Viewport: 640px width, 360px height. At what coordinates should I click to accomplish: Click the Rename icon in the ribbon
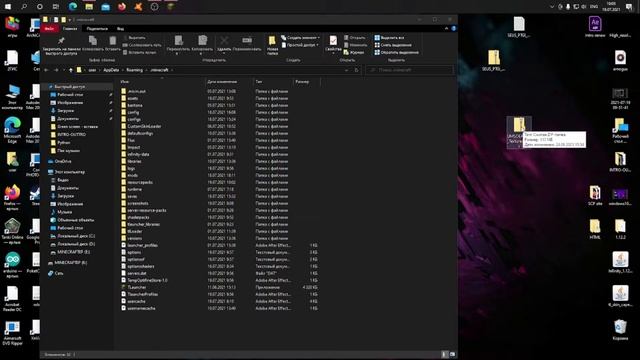click(x=247, y=40)
